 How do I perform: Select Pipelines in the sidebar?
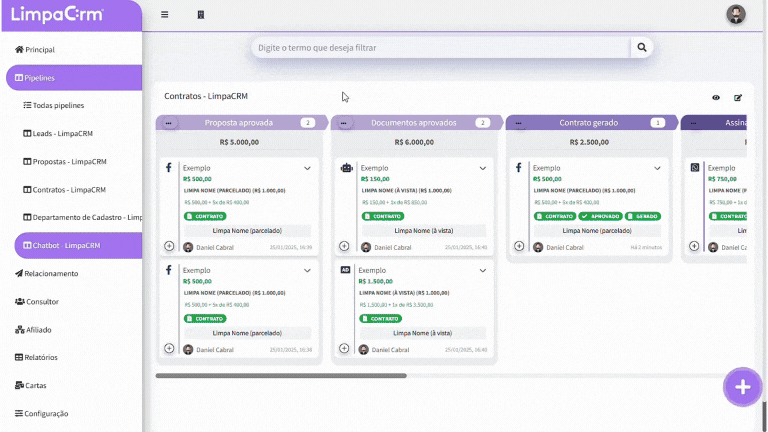click(x=74, y=78)
